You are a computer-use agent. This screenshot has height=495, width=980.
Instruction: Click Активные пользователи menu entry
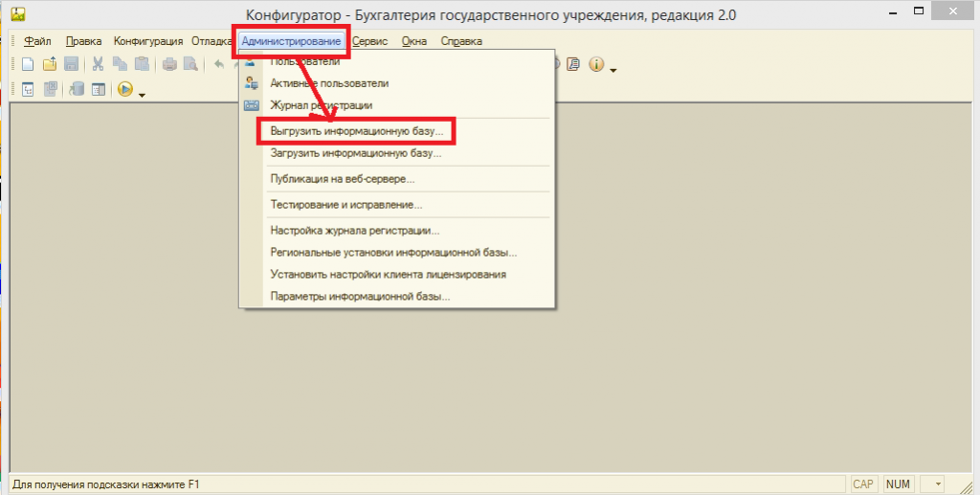[329, 83]
